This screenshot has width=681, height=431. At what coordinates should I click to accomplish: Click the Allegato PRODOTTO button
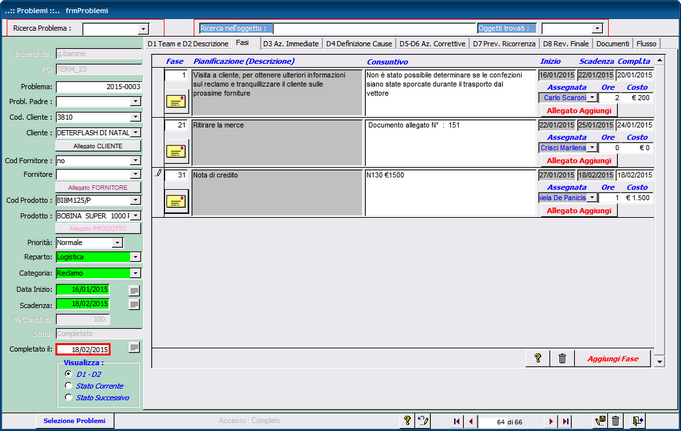[x=98, y=229]
